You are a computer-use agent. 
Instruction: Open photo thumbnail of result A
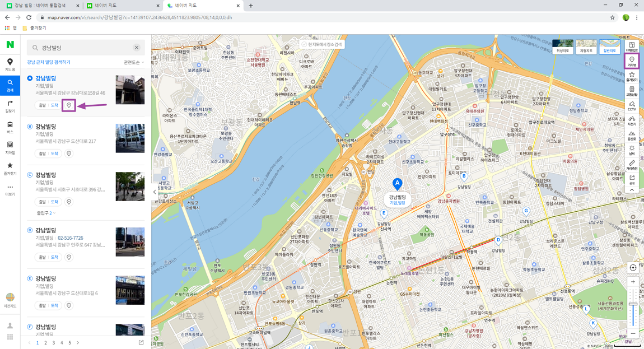(130, 90)
